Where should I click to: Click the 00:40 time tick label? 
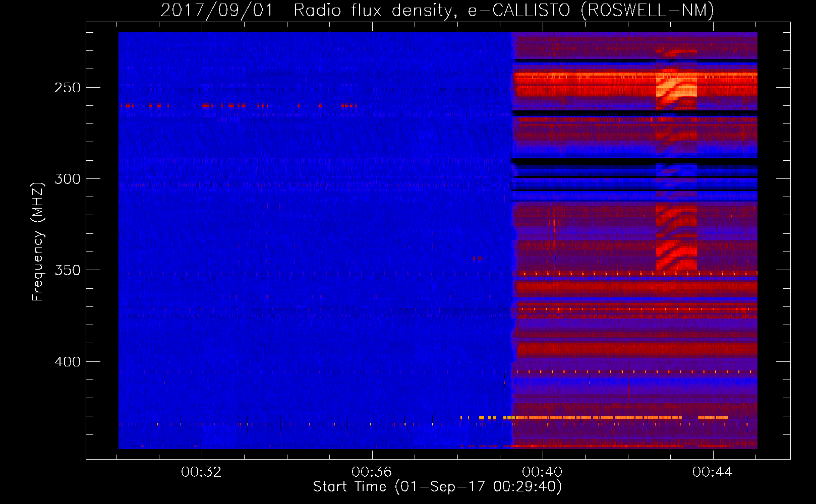click(543, 472)
